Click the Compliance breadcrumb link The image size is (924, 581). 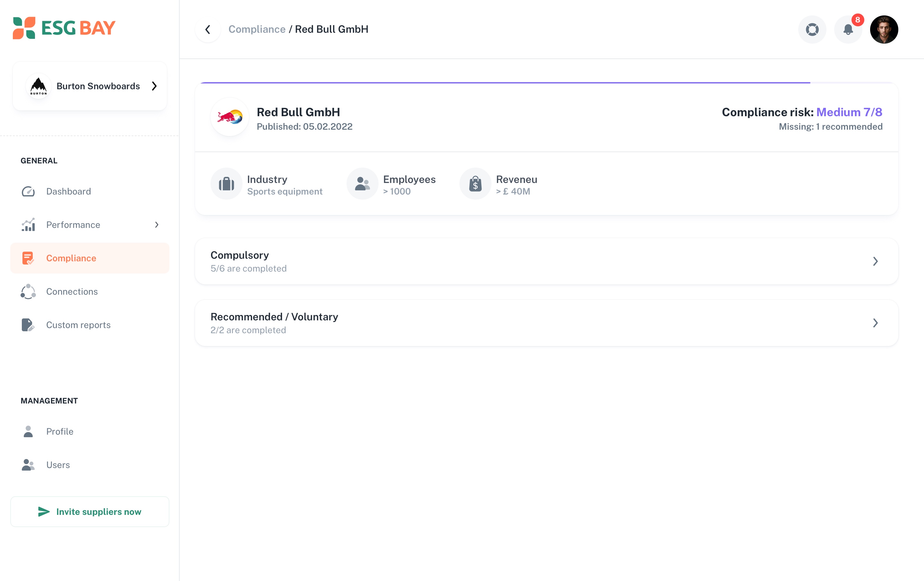pos(257,29)
